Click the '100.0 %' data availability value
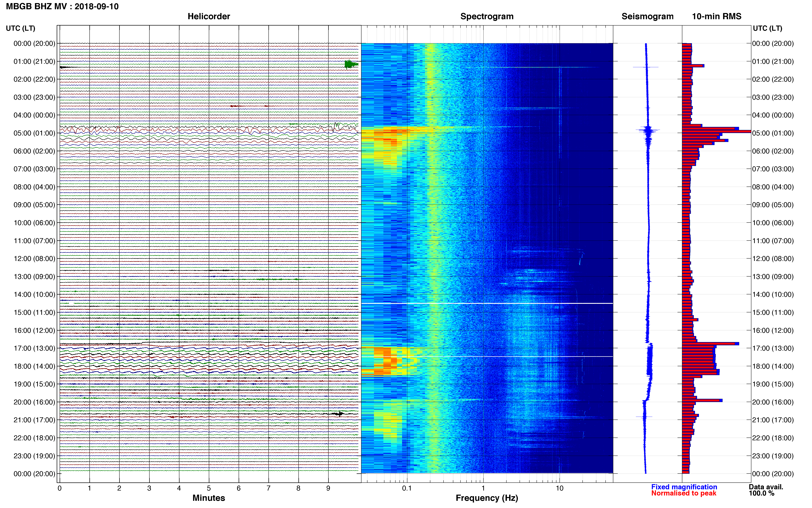The image size is (812, 508). (762, 493)
